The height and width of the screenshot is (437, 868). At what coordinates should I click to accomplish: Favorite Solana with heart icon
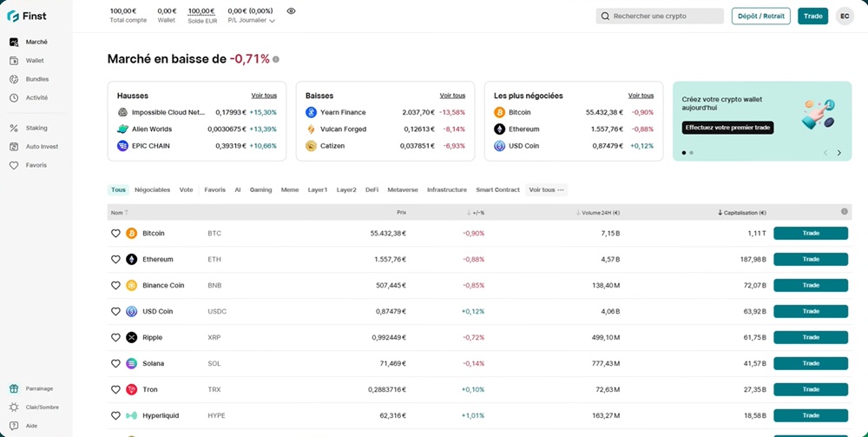point(115,363)
